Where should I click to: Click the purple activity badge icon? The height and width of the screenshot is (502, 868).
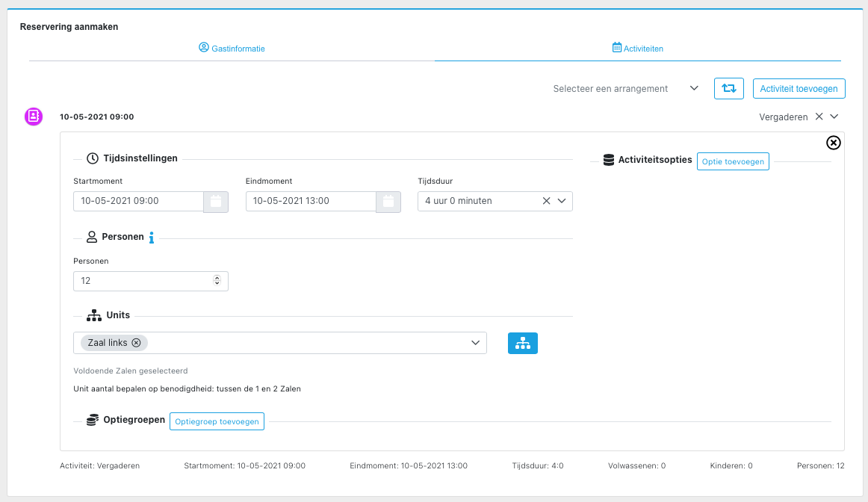[34, 117]
